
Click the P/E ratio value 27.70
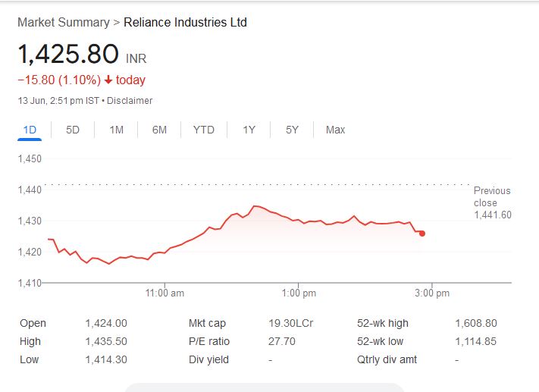point(280,341)
